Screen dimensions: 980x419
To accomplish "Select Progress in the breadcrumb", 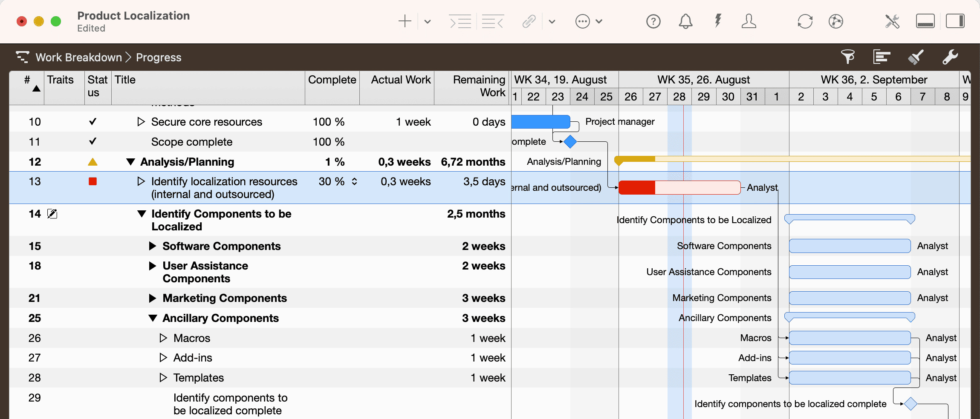I will [159, 57].
